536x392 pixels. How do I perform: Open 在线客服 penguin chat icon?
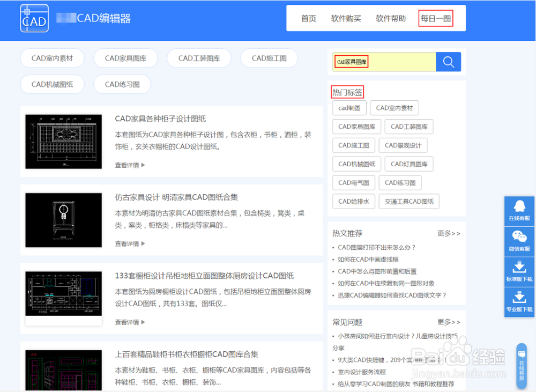click(519, 211)
